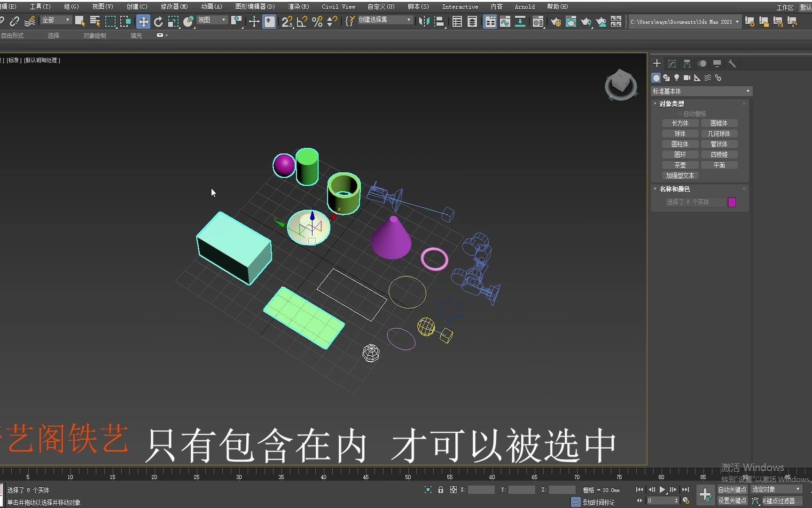Select the Move tool in the toolbar
The height and width of the screenshot is (508, 812).
point(143,22)
